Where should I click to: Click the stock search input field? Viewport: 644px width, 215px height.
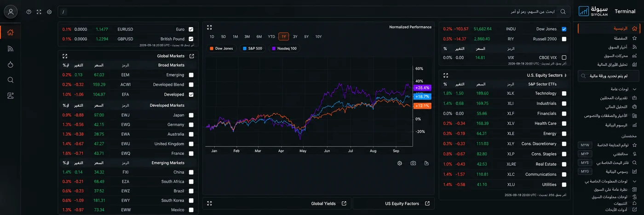[314, 12]
